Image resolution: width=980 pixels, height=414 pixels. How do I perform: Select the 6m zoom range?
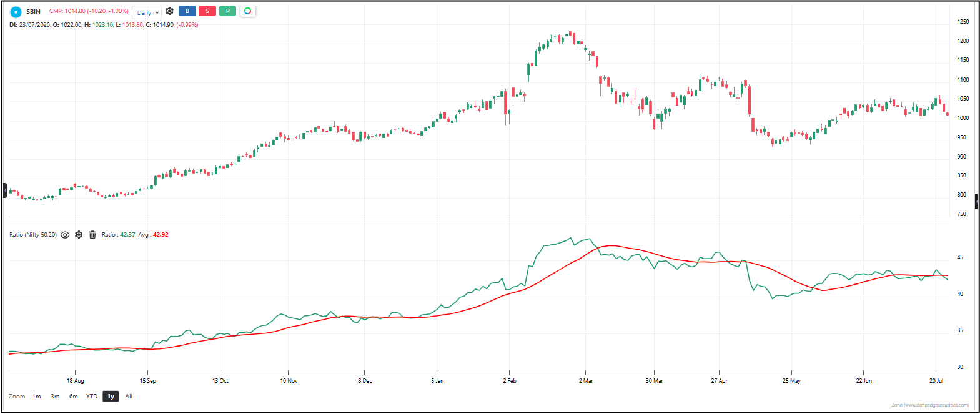tap(74, 397)
